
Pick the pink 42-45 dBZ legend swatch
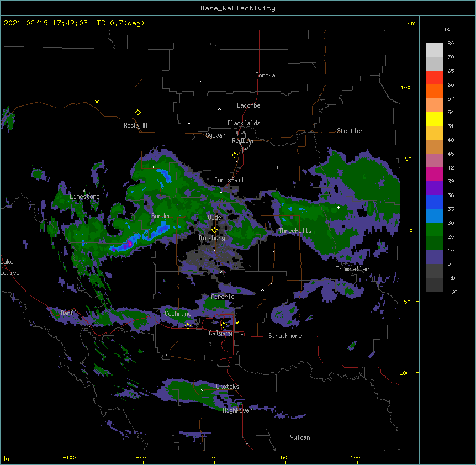click(434, 161)
